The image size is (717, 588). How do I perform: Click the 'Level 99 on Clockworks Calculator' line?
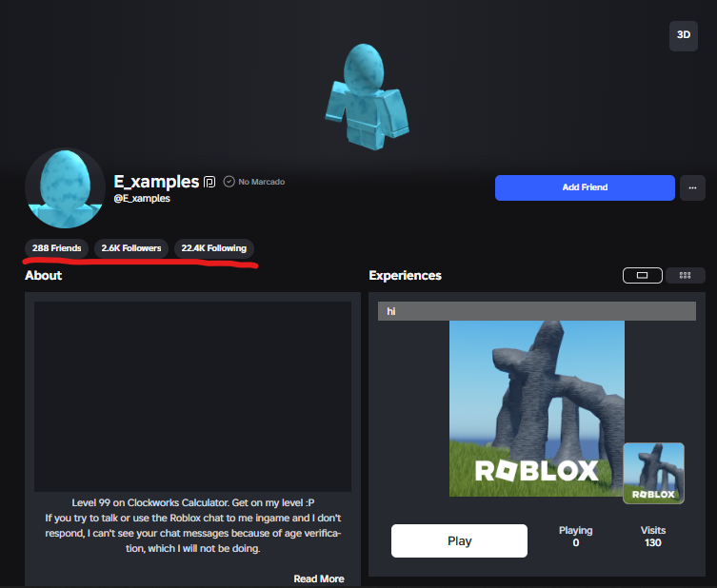click(x=193, y=502)
